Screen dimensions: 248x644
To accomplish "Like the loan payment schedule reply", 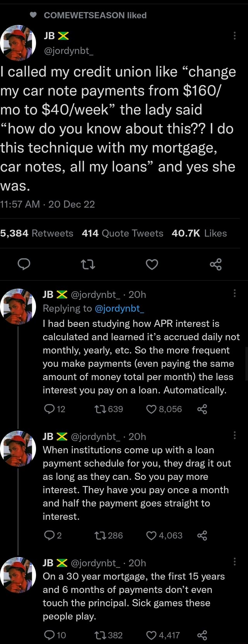I will 152,536.
